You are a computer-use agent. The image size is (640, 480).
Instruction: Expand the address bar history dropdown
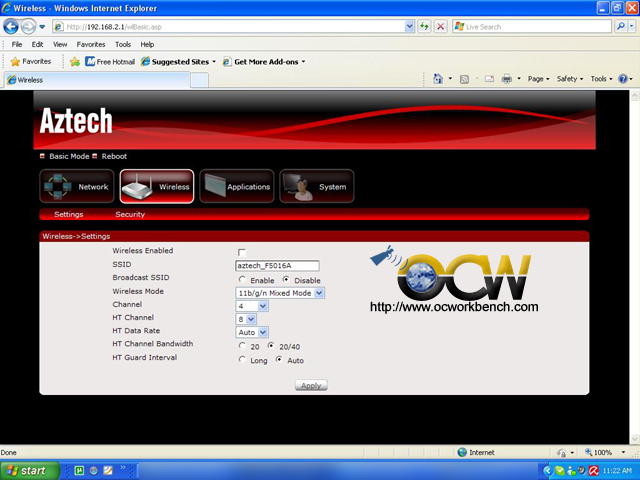pos(409,27)
